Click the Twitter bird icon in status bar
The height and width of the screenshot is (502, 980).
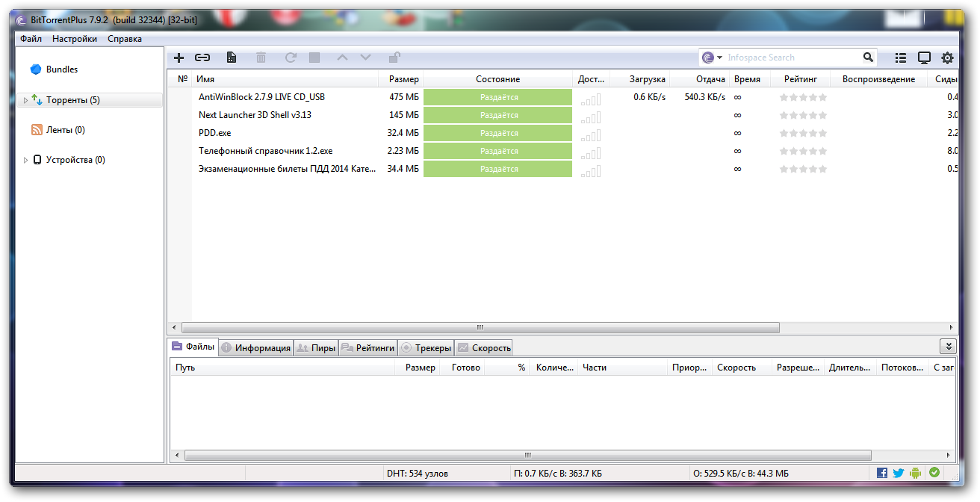[x=898, y=473]
